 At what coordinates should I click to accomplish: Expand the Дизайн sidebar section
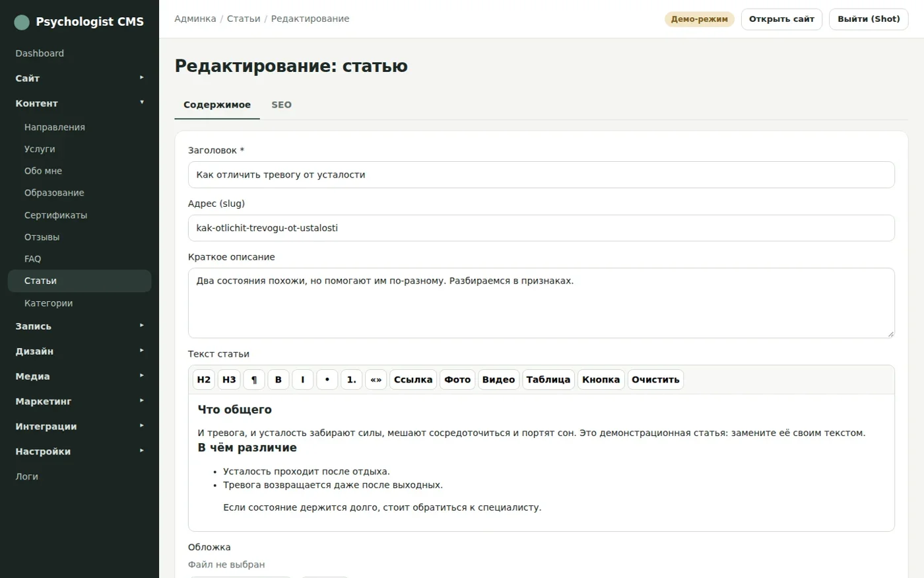pyautogui.click(x=79, y=351)
